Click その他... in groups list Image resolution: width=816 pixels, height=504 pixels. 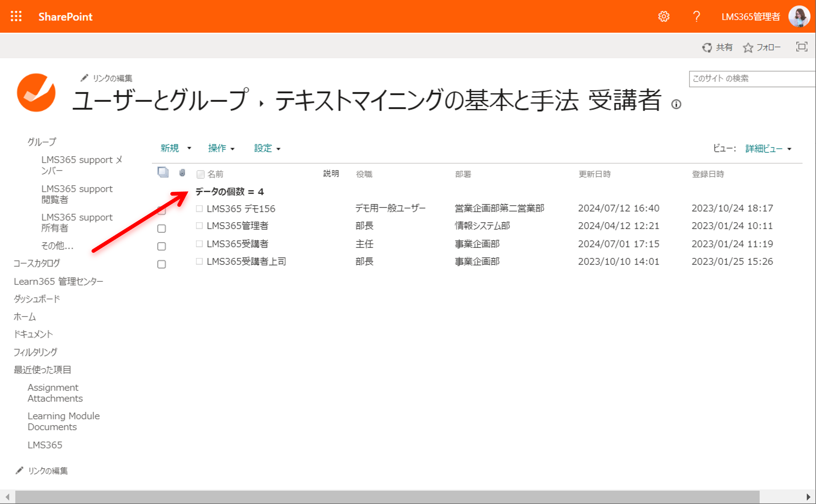point(57,246)
